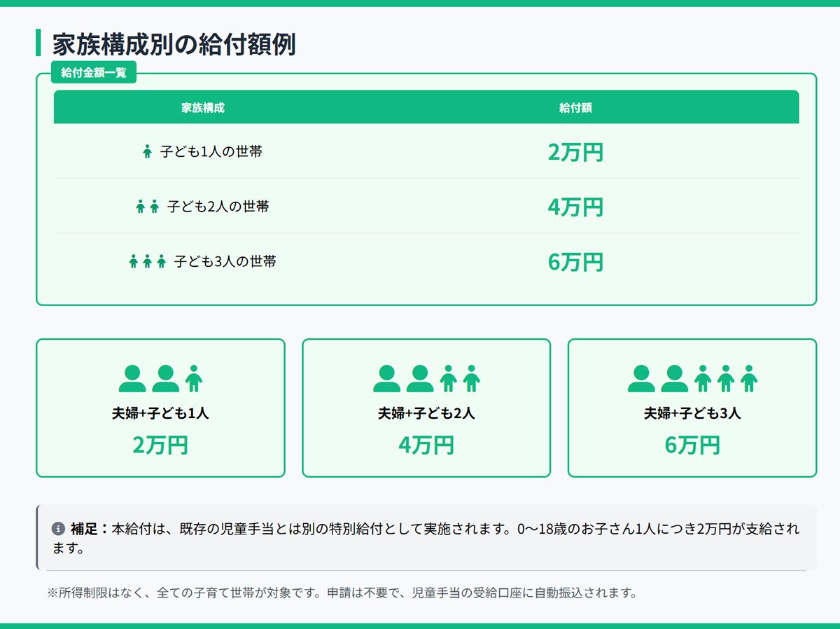
Task: Click the 6万円 amount in 夫婦+子ども3人 card
Action: coord(692,445)
